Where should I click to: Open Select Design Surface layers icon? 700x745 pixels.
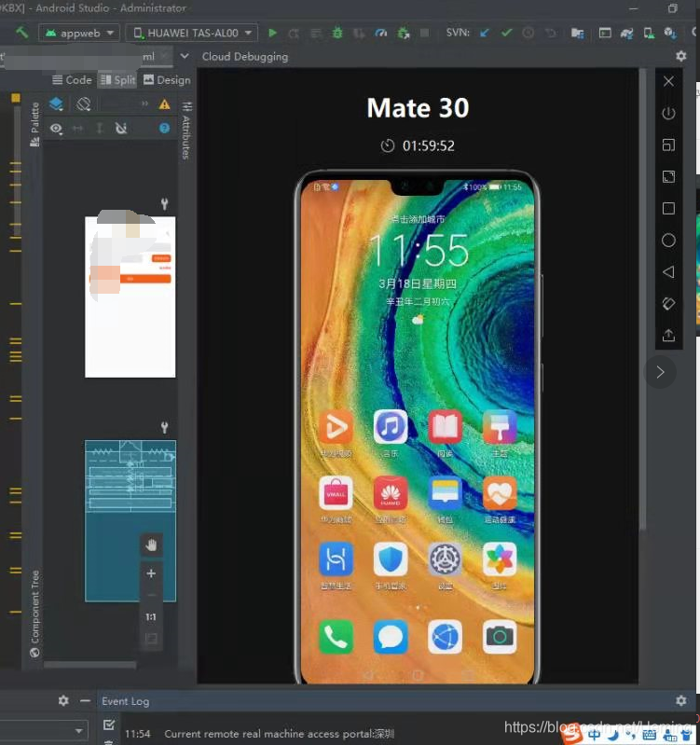pyautogui.click(x=56, y=103)
